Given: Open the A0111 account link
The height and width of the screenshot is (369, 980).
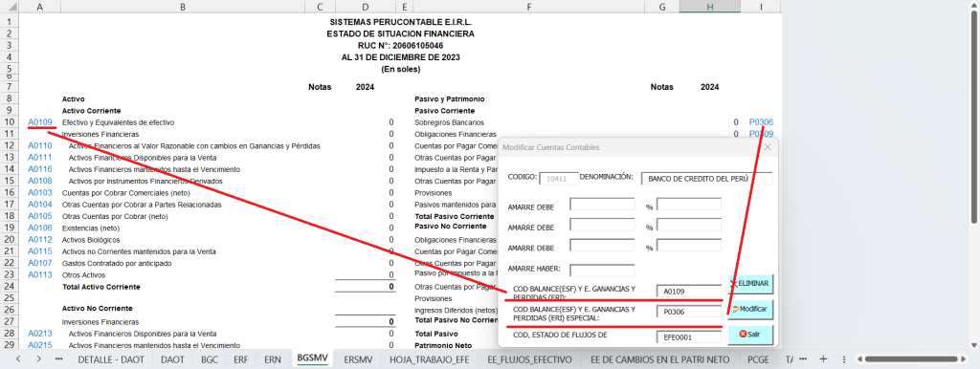Looking at the screenshot, I should (40, 158).
